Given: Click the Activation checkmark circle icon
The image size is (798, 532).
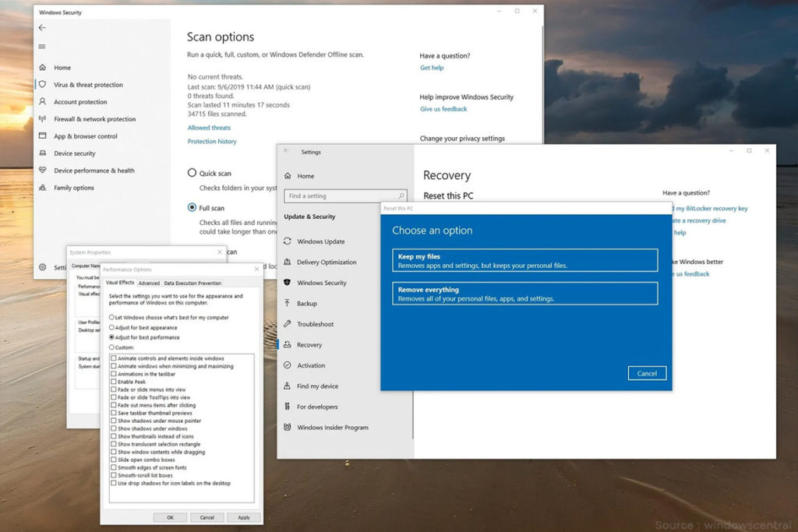Looking at the screenshot, I should (288, 365).
